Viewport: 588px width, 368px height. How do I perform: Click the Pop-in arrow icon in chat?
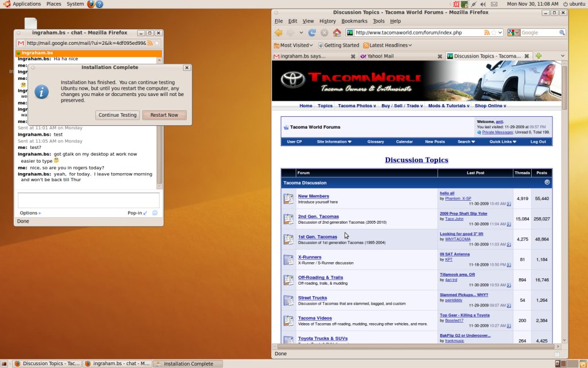(x=145, y=213)
